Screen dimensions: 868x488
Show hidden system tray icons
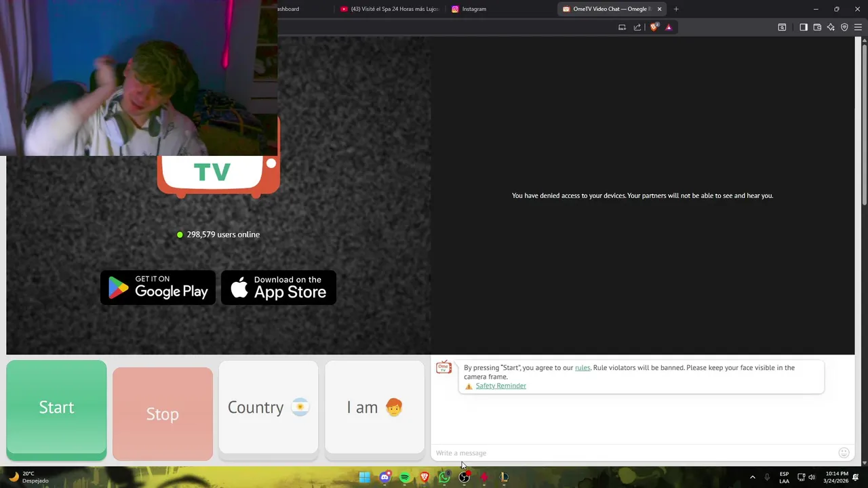(752, 477)
